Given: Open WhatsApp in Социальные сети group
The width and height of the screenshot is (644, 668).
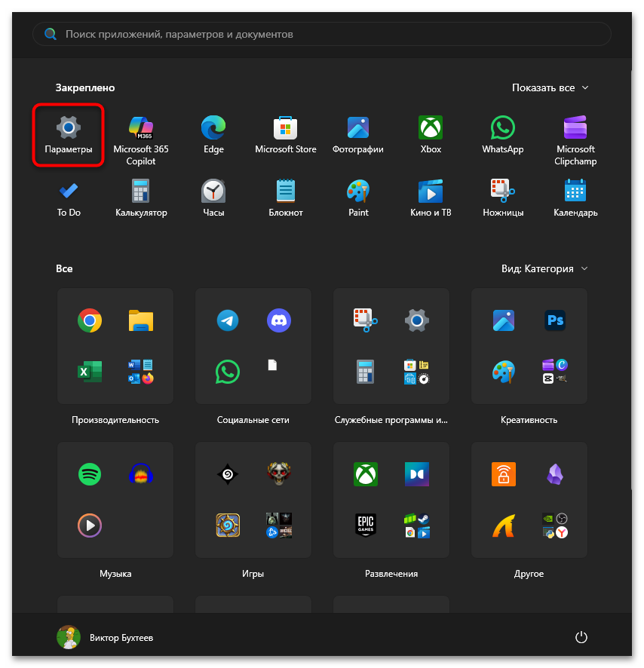Looking at the screenshot, I should 228,372.
